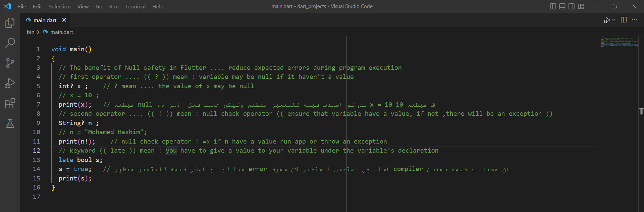This screenshot has height=212, width=644.
Task: Click the Dart file icon in main.dart tab
Action: 29,20
